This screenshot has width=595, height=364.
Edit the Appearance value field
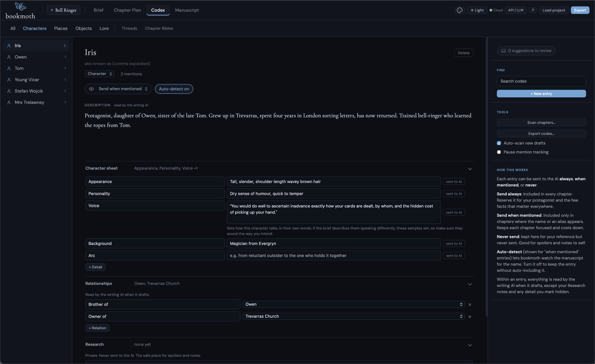tap(334, 182)
